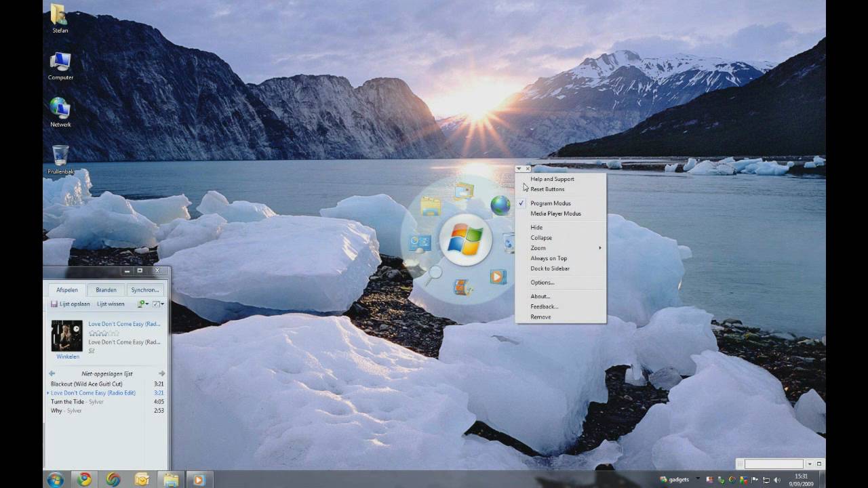Select track Blackout (Wild Ace Guit! Cut)
This screenshot has height=488, width=868.
(107, 384)
